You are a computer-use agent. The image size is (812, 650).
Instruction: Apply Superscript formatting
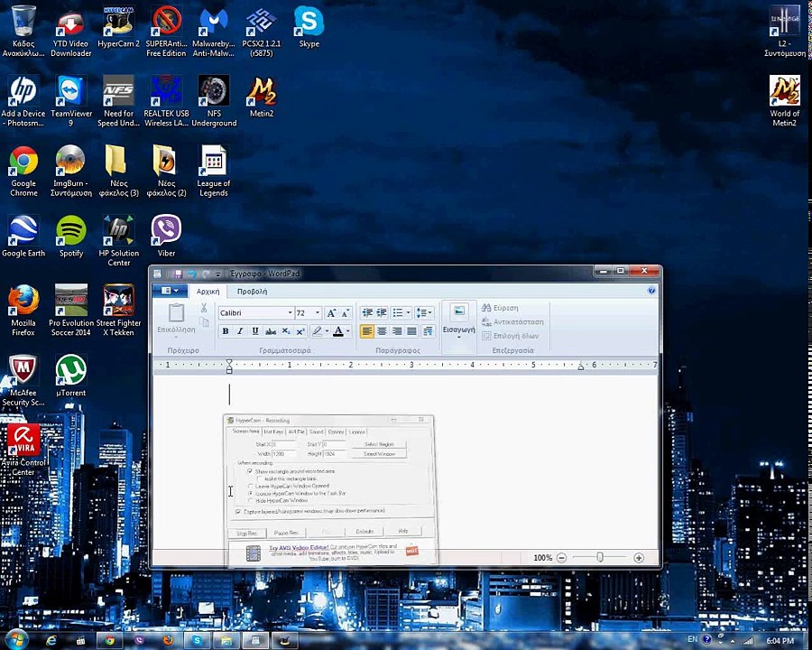coord(300,331)
